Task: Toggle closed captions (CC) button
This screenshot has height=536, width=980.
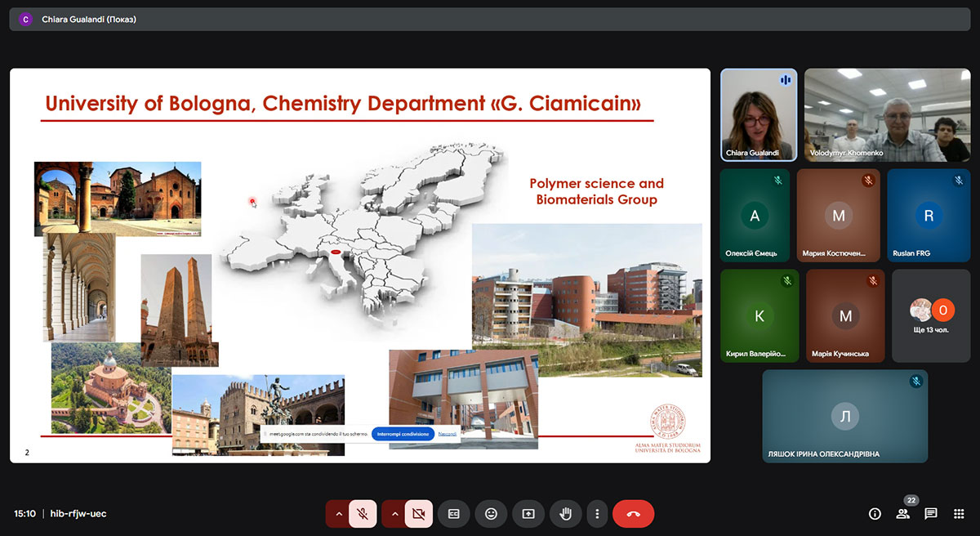Action: click(x=453, y=514)
